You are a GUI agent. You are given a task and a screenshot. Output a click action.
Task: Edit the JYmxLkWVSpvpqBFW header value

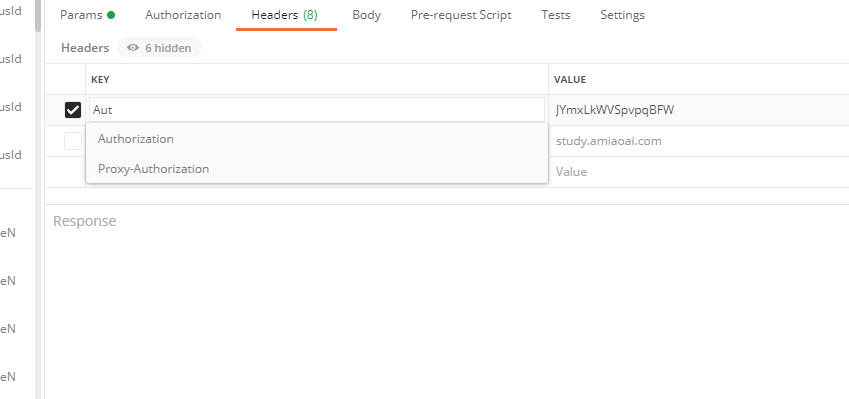(698, 110)
